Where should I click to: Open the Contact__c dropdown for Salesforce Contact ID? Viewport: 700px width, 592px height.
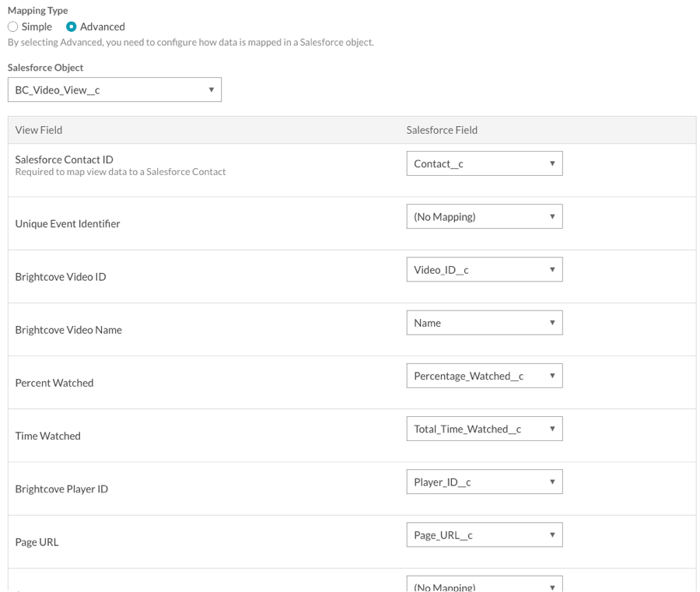click(x=485, y=163)
